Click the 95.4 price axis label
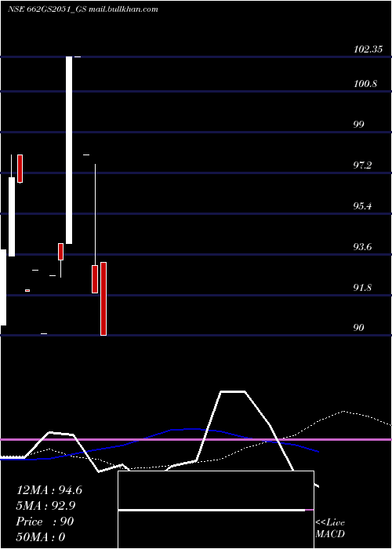The width and height of the screenshot is (392, 549). 362,206
